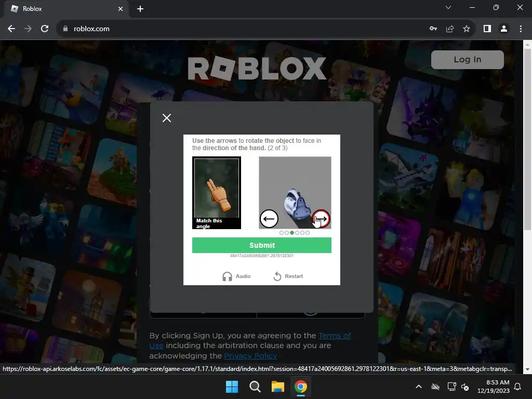View site security lock information
Viewport: 532px width, 399px height.
tap(65, 29)
